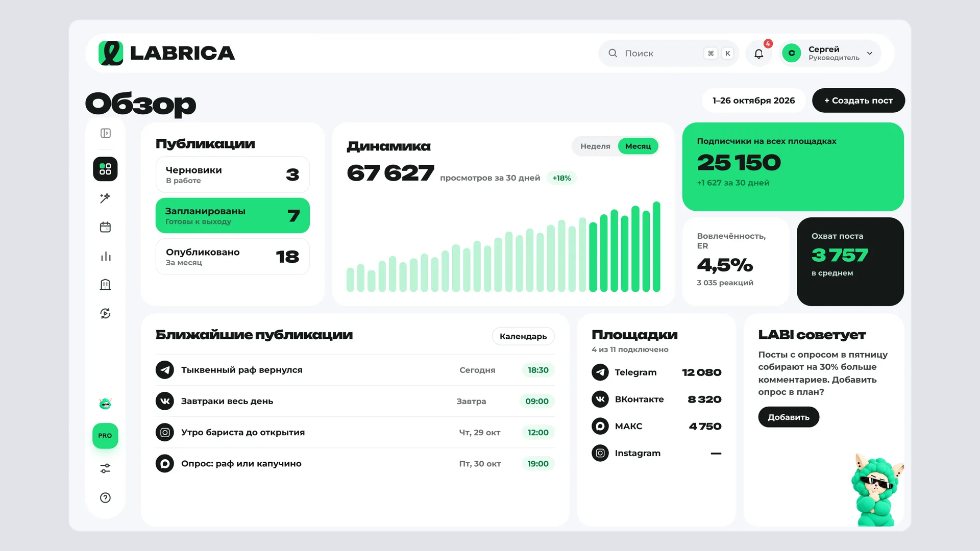Select the Запланированы card

(x=233, y=215)
